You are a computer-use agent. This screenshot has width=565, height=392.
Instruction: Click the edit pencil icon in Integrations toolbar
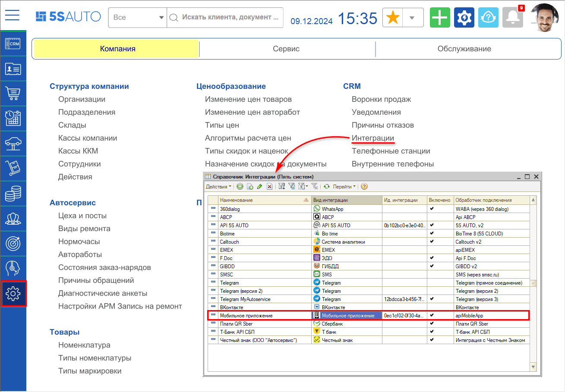coord(259,187)
